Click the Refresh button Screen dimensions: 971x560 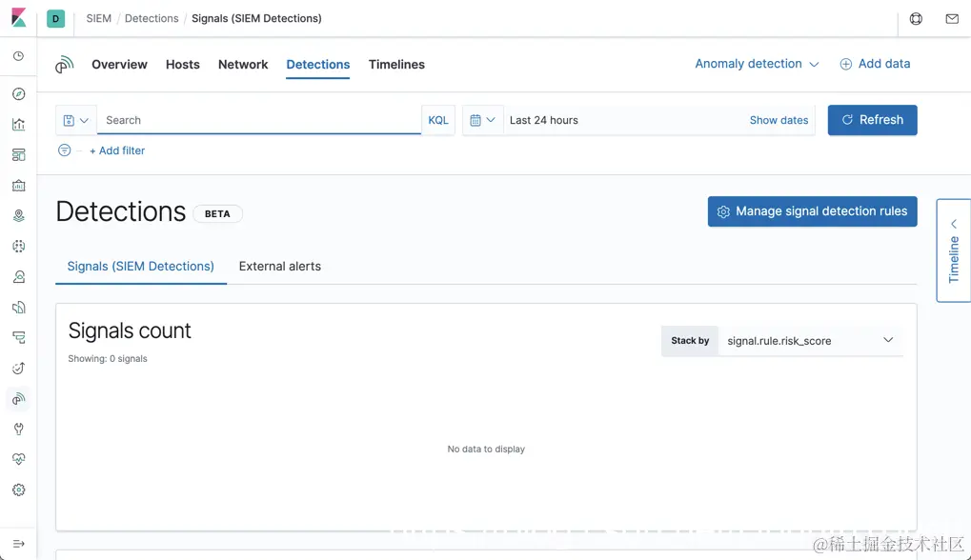872,120
